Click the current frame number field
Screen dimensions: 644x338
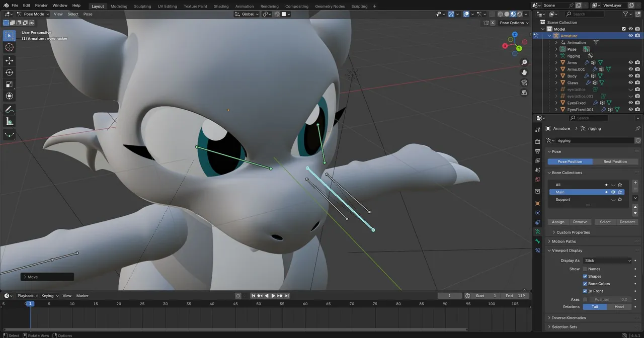coord(449,296)
